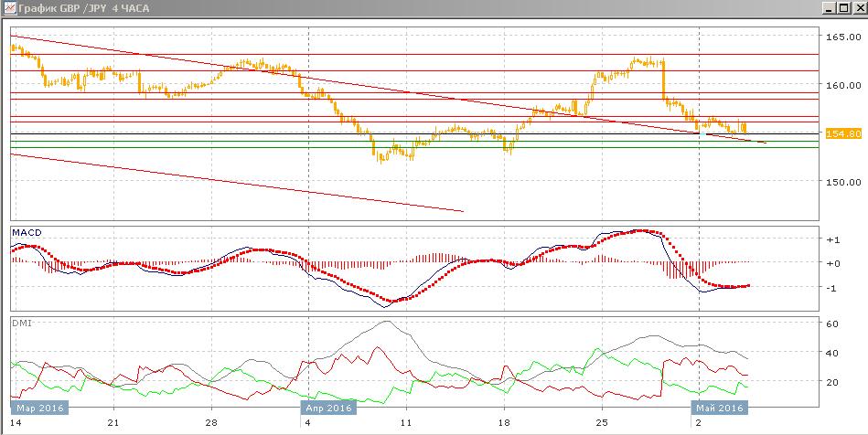
Task: Click date 4 on the time axis
Action: pos(308,423)
